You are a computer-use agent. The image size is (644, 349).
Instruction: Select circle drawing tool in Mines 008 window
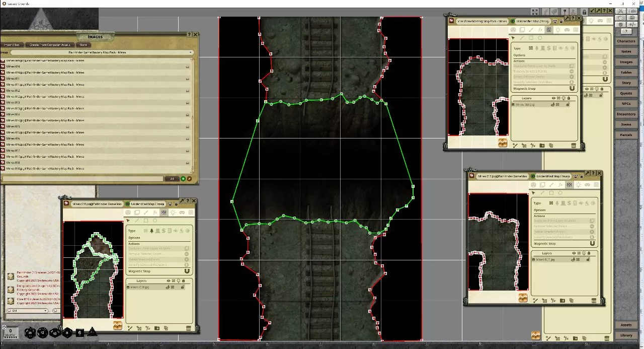pyautogui.click(x=540, y=38)
